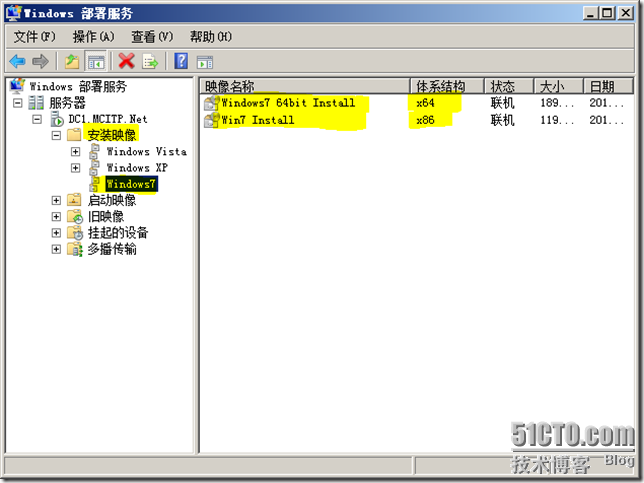Image resolution: width=644 pixels, height=483 pixels.
Task: Click the x64 architecture cell
Action: tap(425, 103)
